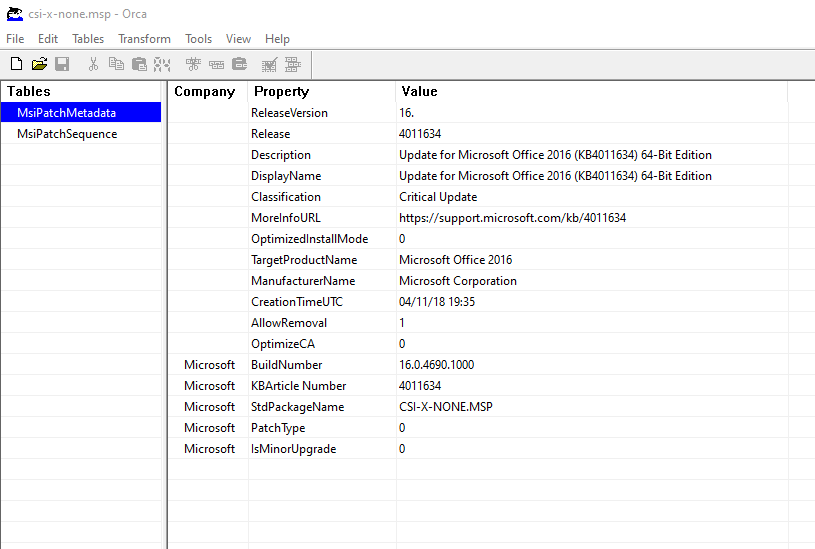Select the MsiPatchMetadata table
Viewport: 815px width, 549px height.
[81, 113]
